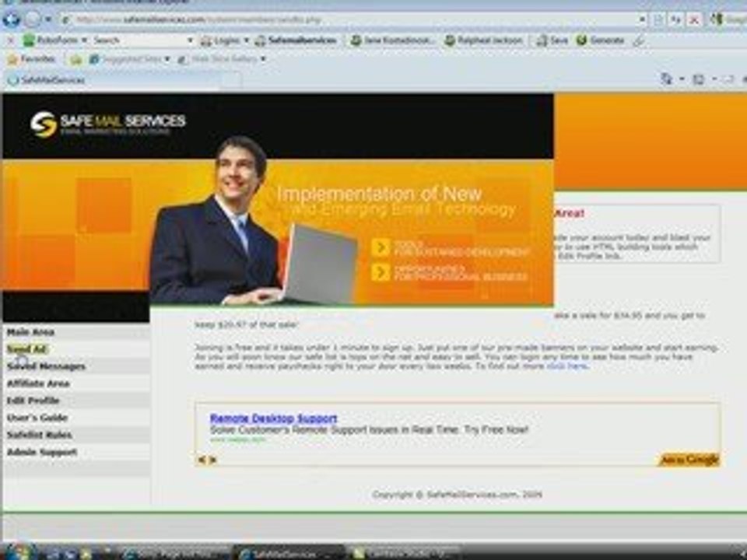
Task: Go back with the browser Back arrow
Action: click(x=12, y=19)
